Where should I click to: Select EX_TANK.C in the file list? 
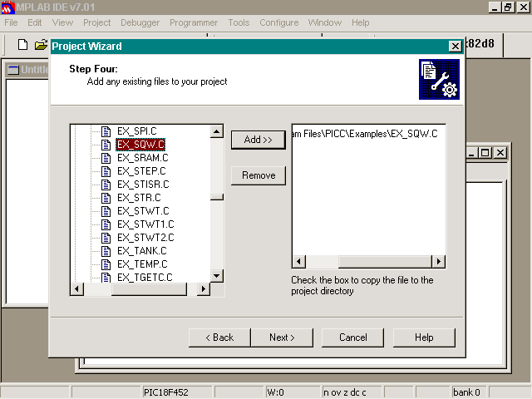tap(142, 251)
